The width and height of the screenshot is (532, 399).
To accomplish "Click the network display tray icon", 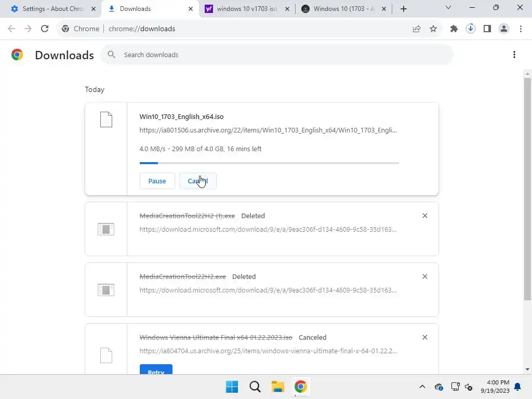I will click(x=455, y=387).
